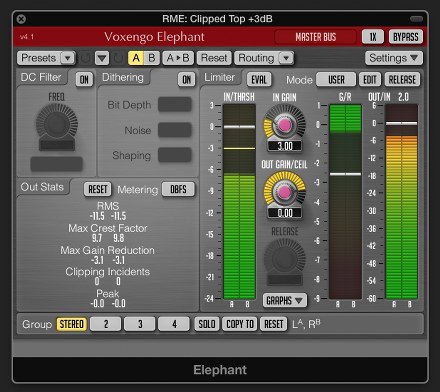Screen dimensions: 440x392
Task: Click the redo arrow icon in toolbar
Action: [x=118, y=58]
